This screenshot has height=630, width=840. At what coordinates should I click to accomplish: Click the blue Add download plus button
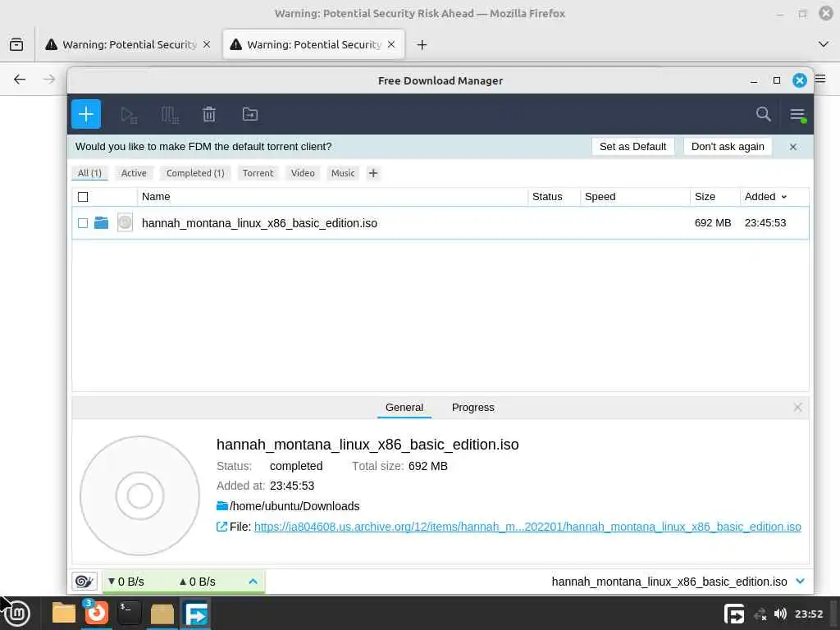[x=85, y=114]
